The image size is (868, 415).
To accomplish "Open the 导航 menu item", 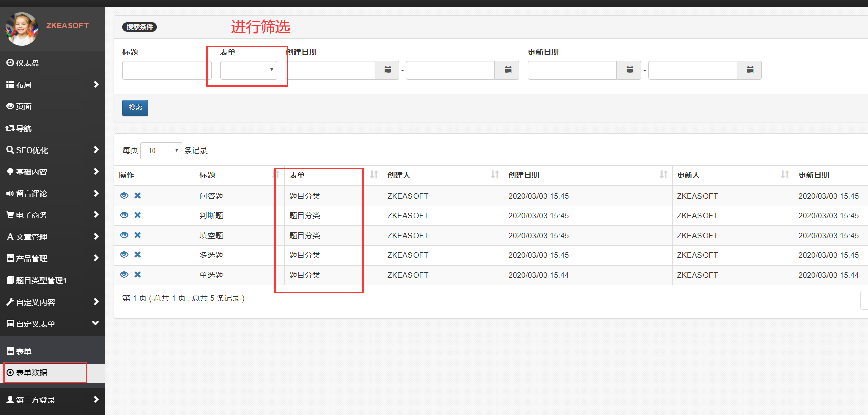I will (53, 128).
